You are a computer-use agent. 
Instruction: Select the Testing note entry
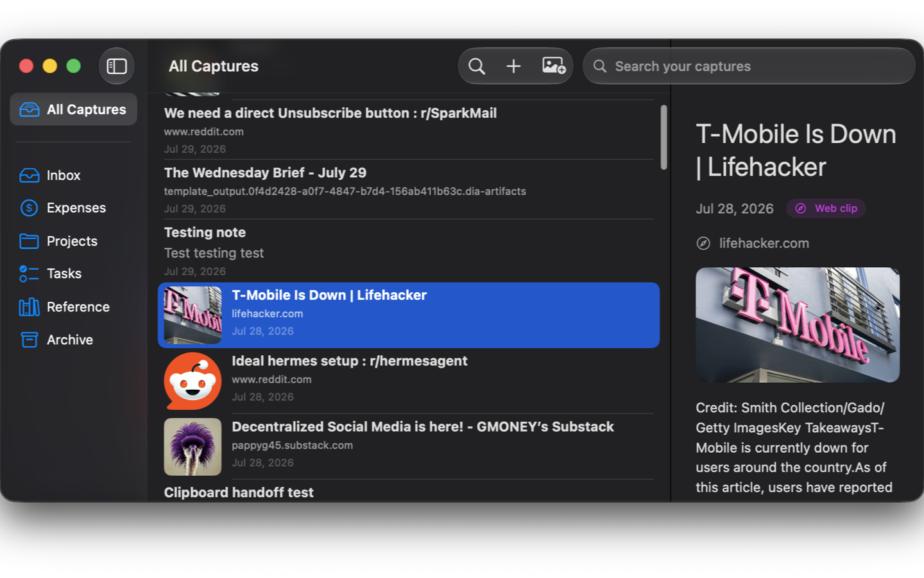pos(409,250)
